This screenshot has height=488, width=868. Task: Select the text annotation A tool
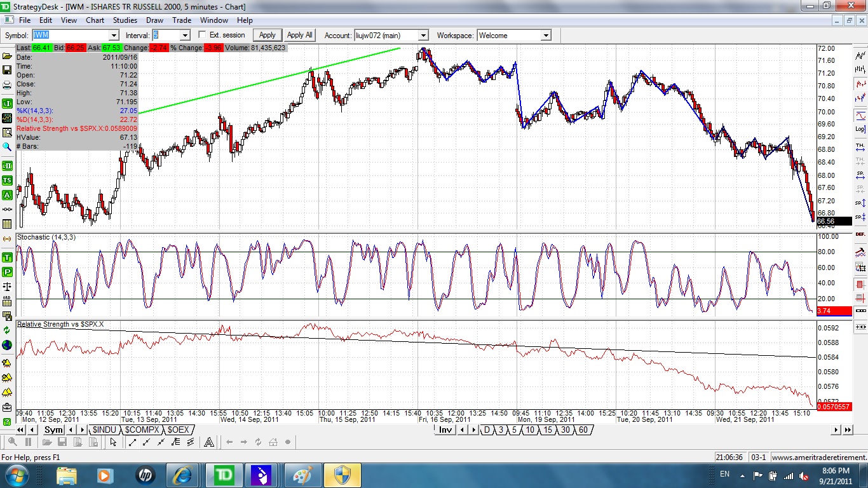[209, 442]
